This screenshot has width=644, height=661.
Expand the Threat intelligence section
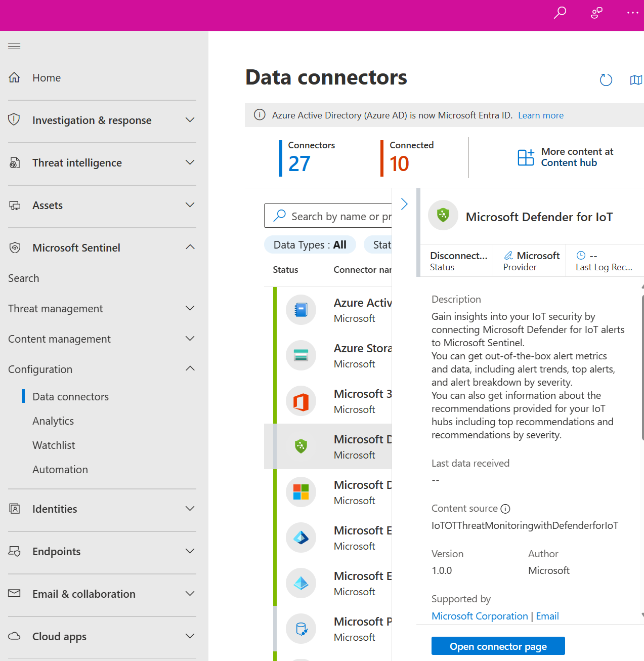click(190, 162)
